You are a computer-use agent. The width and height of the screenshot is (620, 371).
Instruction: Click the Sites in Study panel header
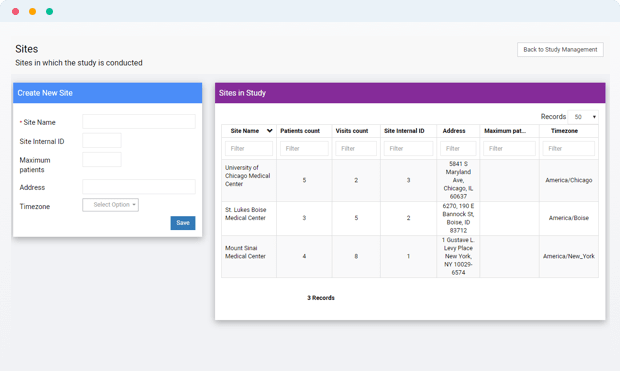[x=410, y=93]
